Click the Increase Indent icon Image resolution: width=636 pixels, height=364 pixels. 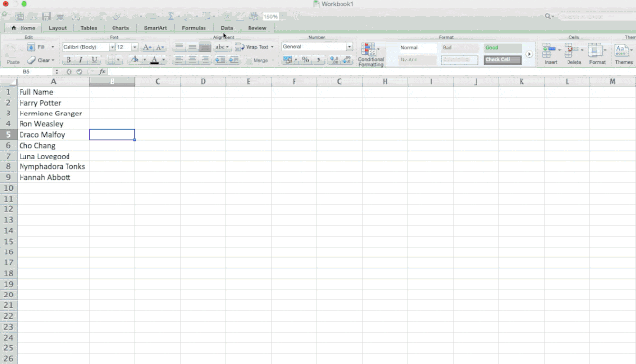pos(233,60)
